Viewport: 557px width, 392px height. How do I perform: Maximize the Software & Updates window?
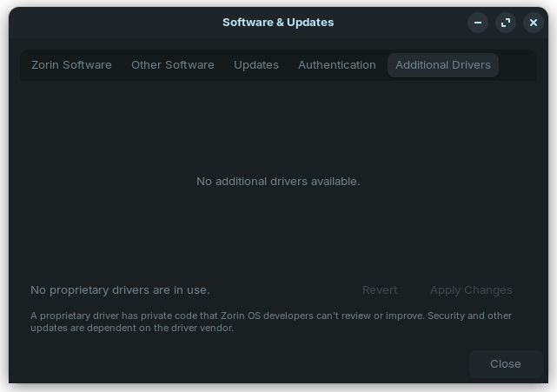506,23
